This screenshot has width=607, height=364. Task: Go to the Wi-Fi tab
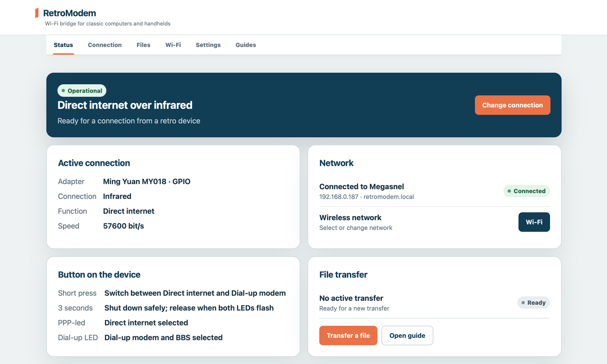pyautogui.click(x=173, y=45)
